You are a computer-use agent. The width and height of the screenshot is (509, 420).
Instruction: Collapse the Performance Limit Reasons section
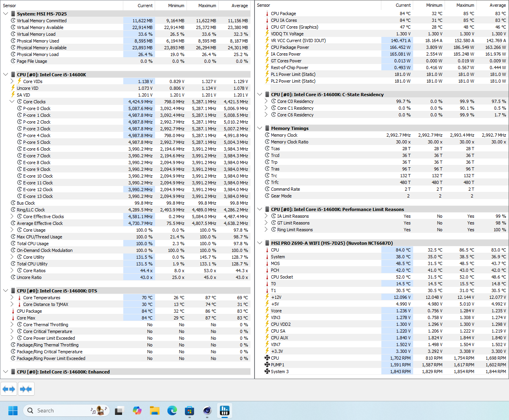point(260,209)
